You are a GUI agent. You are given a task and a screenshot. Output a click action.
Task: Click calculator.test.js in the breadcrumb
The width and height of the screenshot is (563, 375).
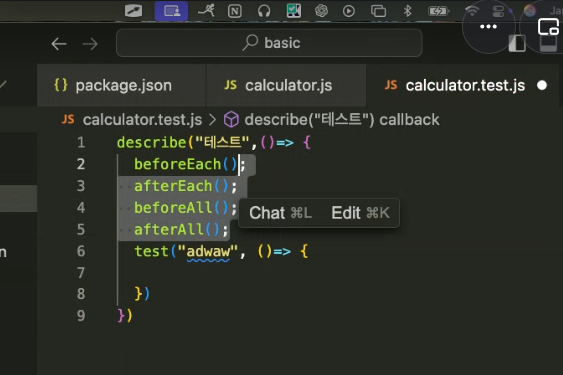[142, 120]
